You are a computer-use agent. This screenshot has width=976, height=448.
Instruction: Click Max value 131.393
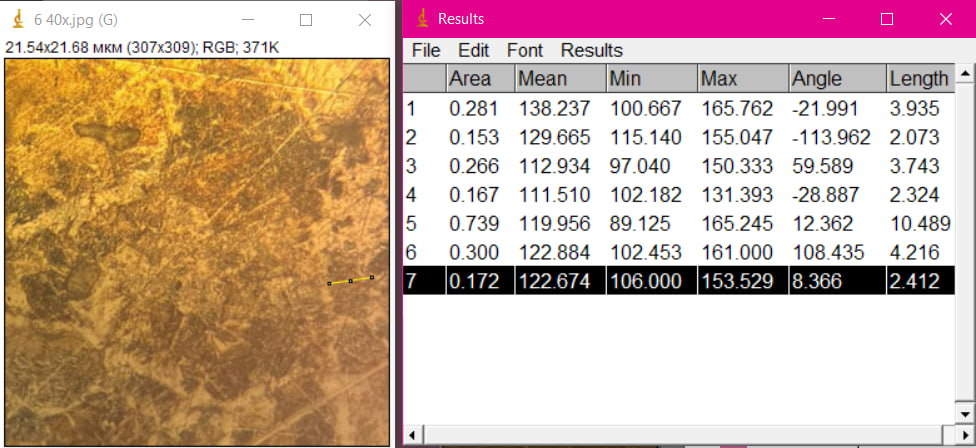pyautogui.click(x=737, y=195)
